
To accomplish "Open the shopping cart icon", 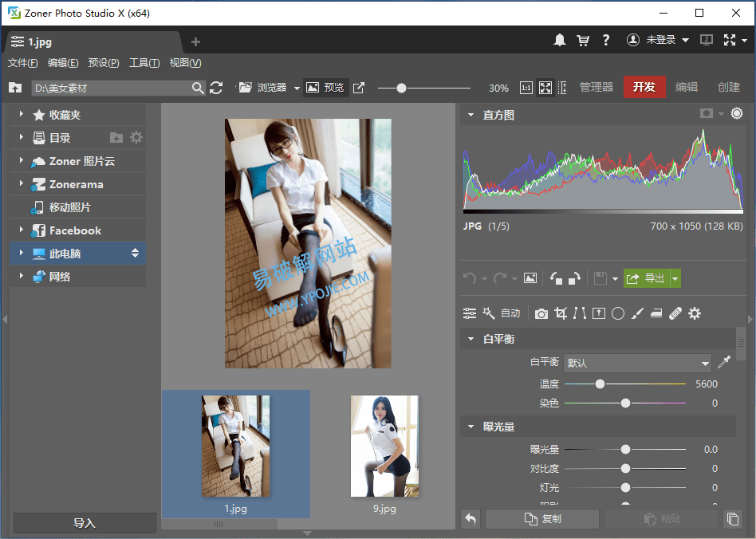I will point(583,40).
